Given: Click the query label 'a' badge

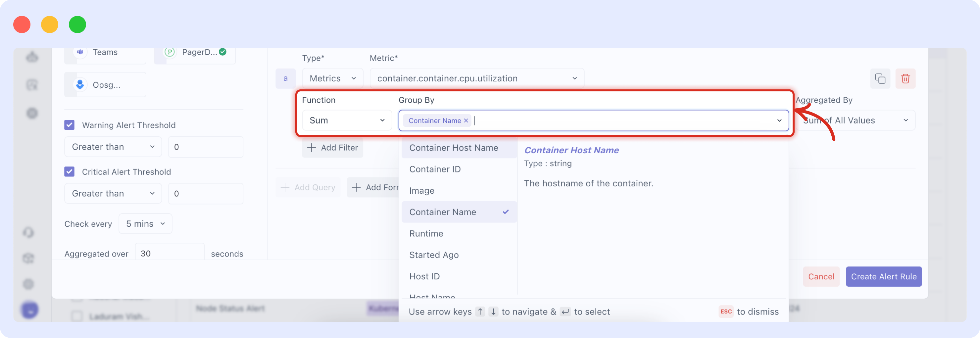Looking at the screenshot, I should 285,78.
